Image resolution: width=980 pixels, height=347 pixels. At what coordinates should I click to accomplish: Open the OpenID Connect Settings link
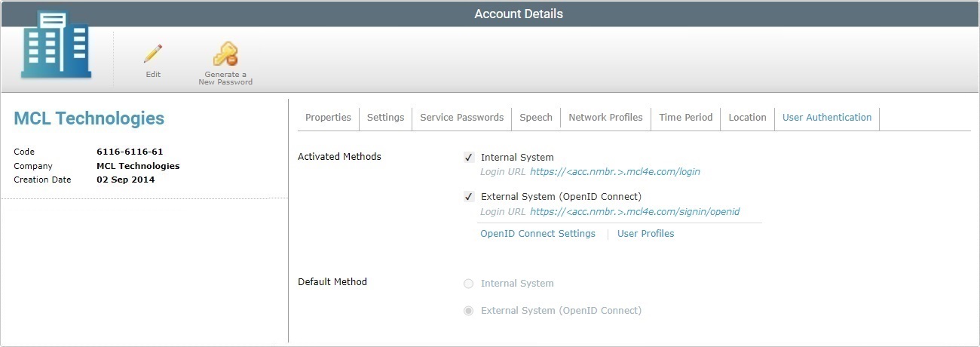point(537,234)
